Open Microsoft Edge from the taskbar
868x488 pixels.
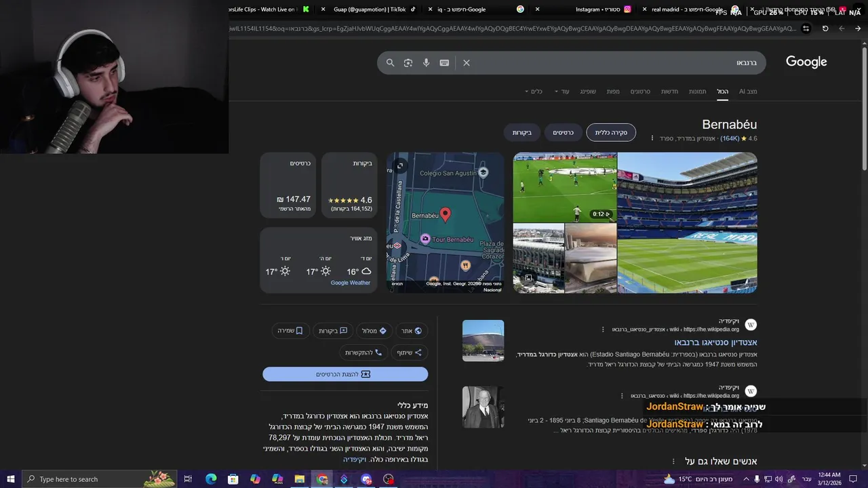pos(211,479)
